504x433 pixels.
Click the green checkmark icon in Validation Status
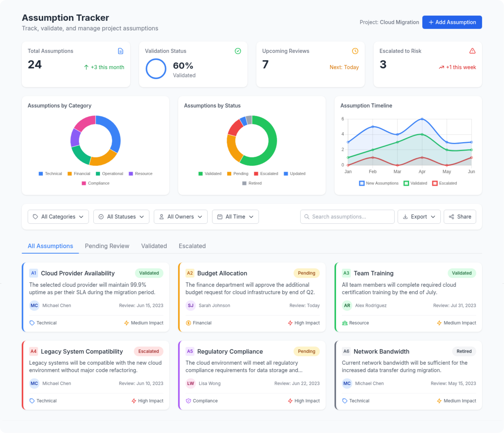pyautogui.click(x=238, y=51)
